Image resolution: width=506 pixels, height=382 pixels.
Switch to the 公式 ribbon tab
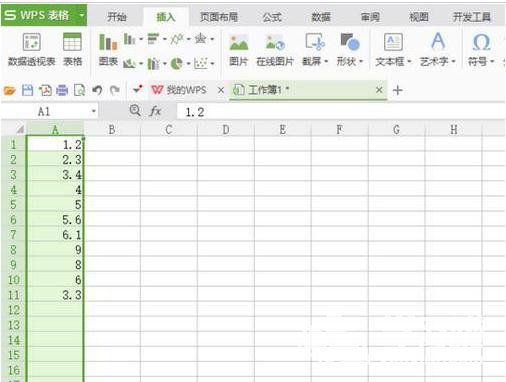[272, 17]
